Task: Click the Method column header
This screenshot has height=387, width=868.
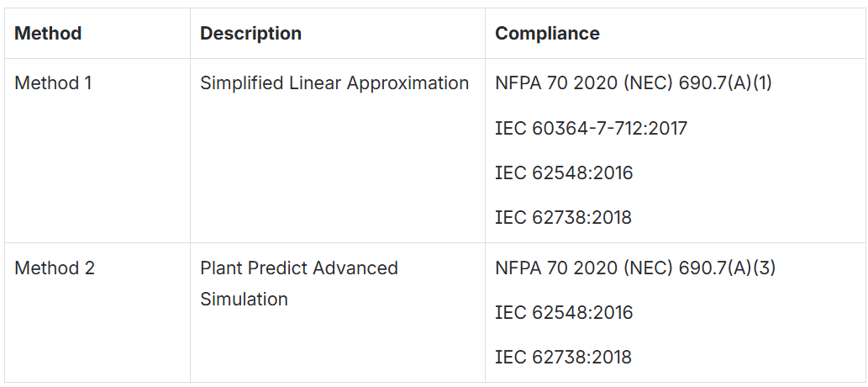Action: 48,34
